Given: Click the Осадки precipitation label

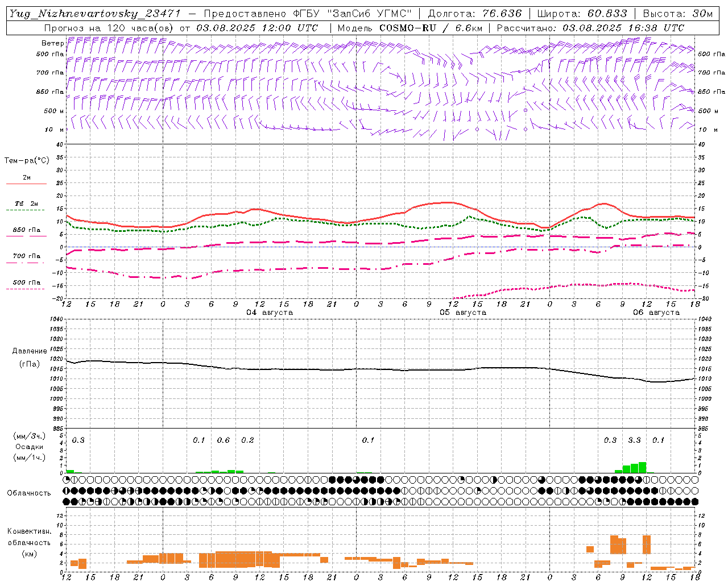Looking at the screenshot, I should pyautogui.click(x=29, y=447).
